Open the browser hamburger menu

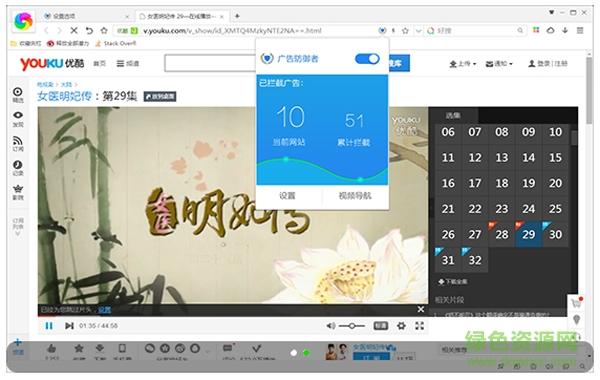[580, 30]
